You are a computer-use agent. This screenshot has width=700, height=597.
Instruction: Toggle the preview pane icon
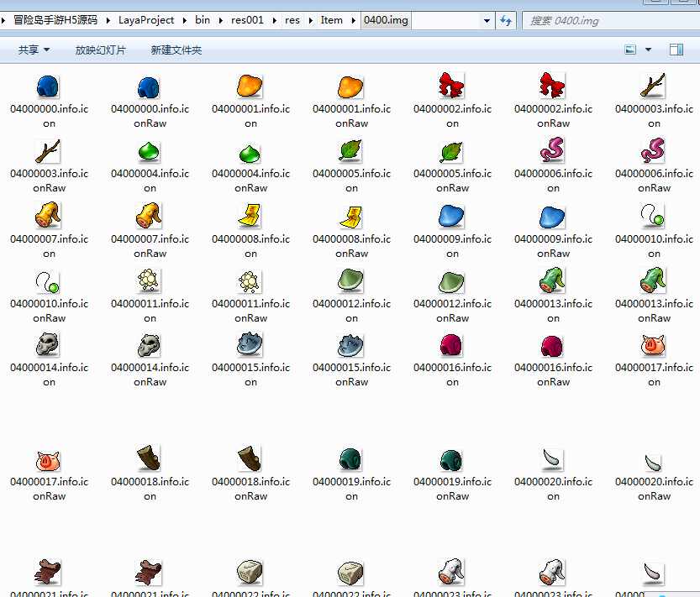[676, 50]
